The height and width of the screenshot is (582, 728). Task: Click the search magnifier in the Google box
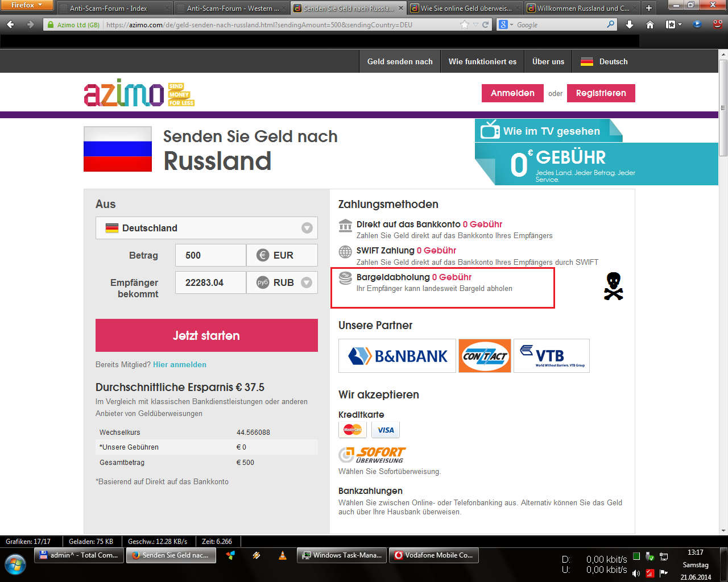(610, 24)
